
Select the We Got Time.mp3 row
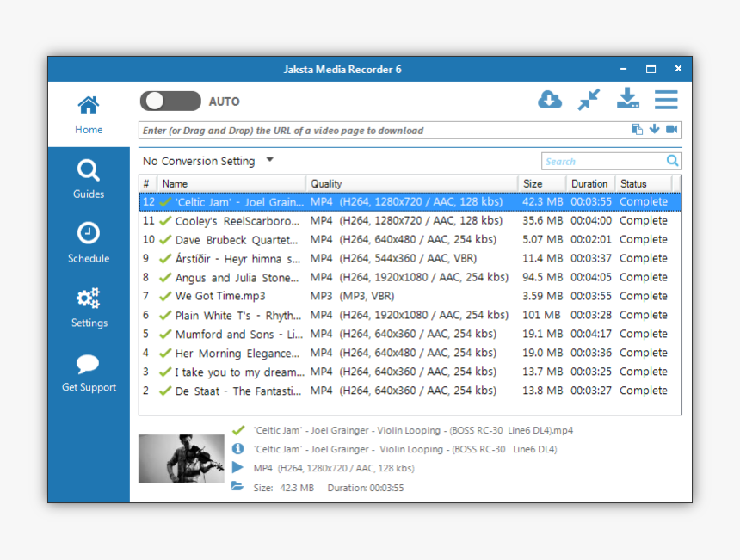410,296
